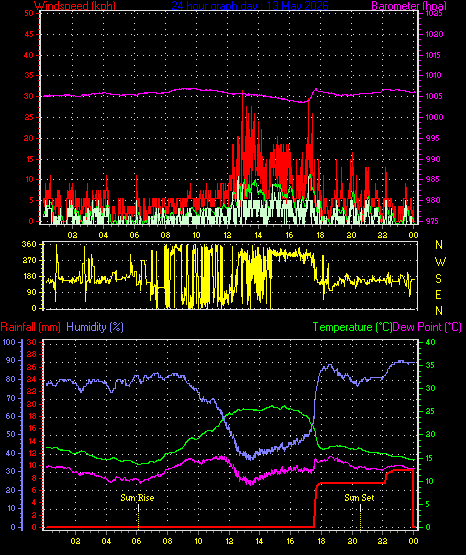
Task: Click the Sun Rise dotted time marker
Action: click(x=138, y=516)
